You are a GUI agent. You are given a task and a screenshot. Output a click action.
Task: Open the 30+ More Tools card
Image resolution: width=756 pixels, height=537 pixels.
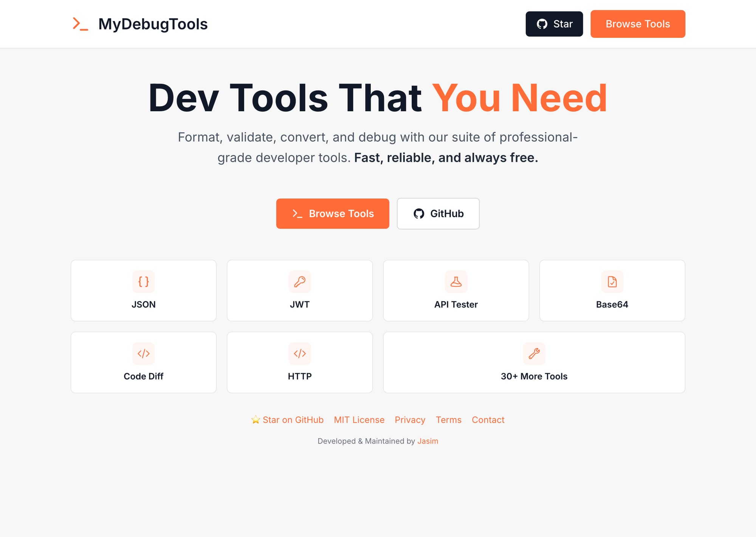click(x=534, y=362)
